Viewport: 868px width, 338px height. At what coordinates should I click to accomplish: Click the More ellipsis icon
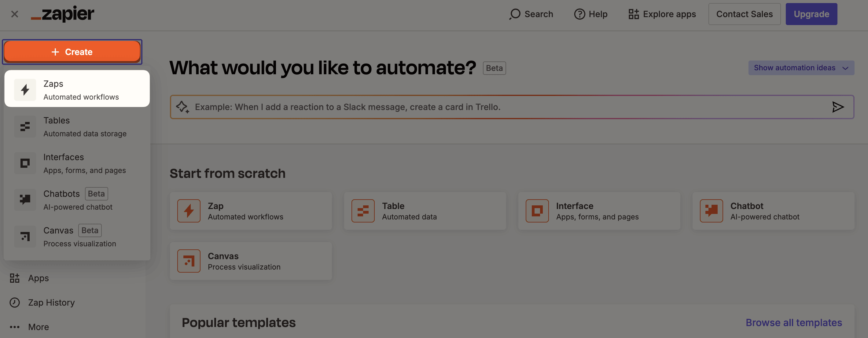point(14,327)
